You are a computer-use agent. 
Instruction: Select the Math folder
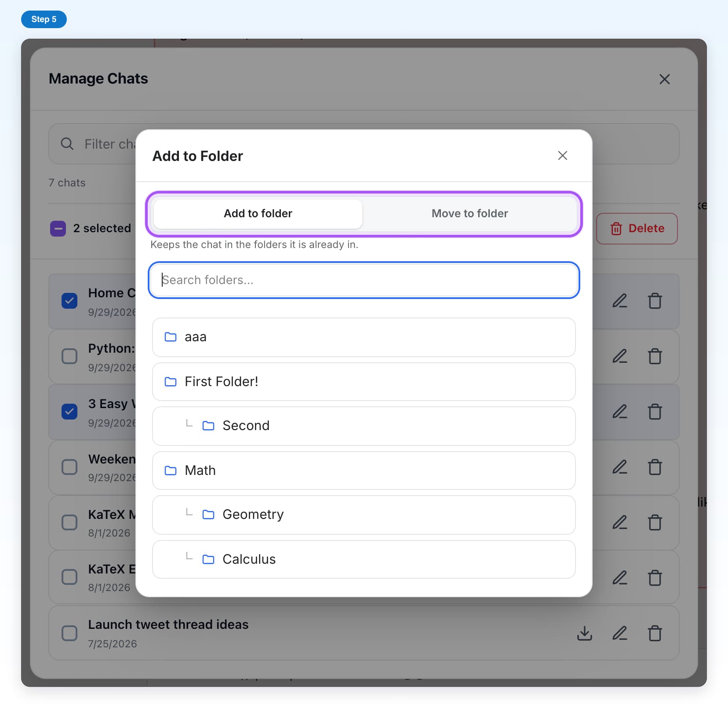(x=364, y=471)
